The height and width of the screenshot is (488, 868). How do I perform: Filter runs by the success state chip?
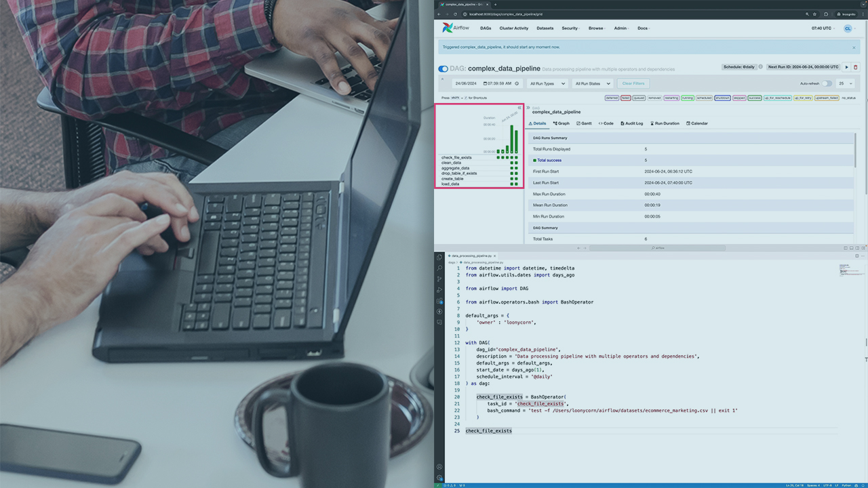753,98
